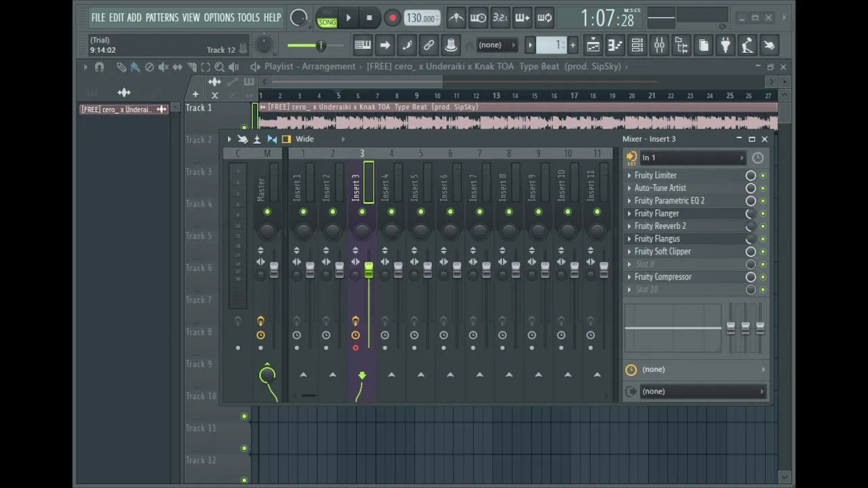
Task: Disable Fruity Flanger with its green LED
Action: (763, 213)
